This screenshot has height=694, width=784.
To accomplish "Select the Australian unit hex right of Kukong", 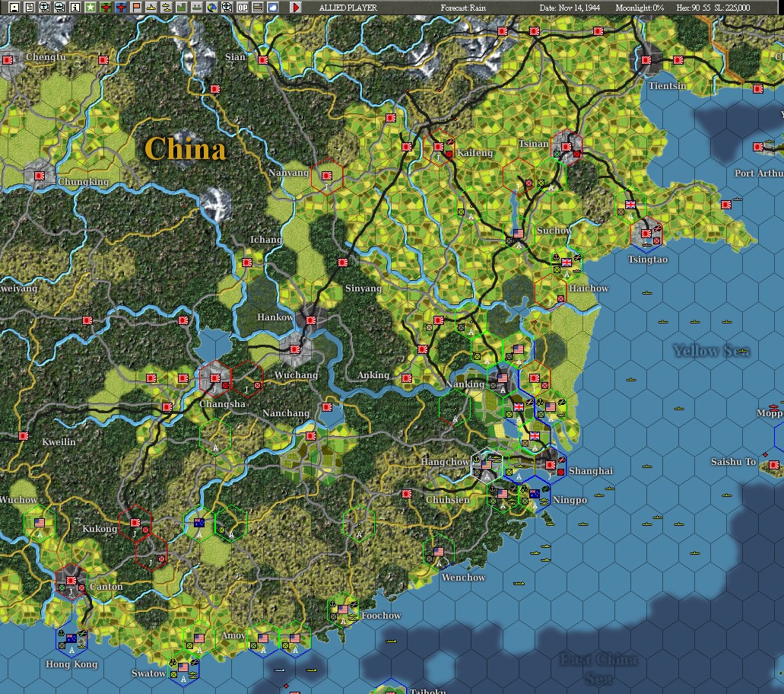I will tap(199, 525).
